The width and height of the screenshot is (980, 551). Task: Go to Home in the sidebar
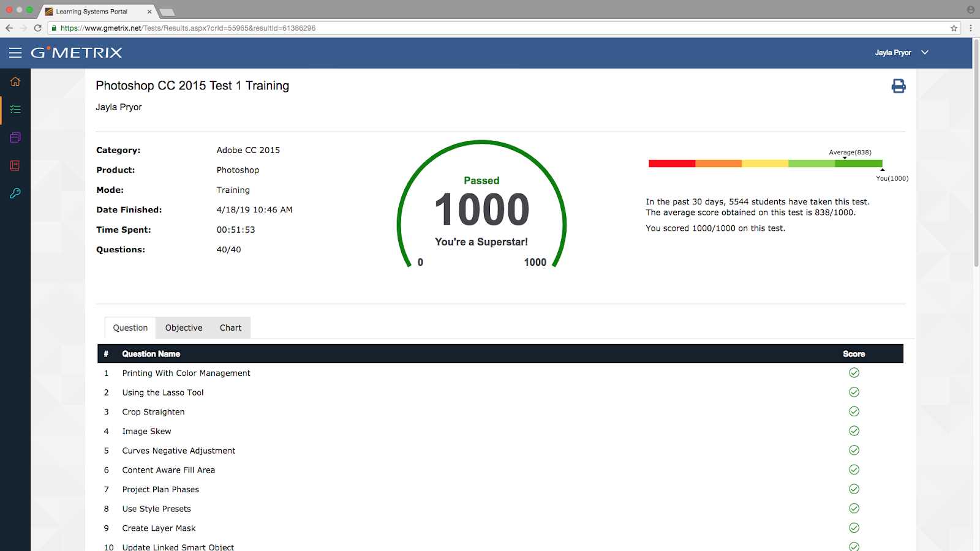tap(15, 81)
